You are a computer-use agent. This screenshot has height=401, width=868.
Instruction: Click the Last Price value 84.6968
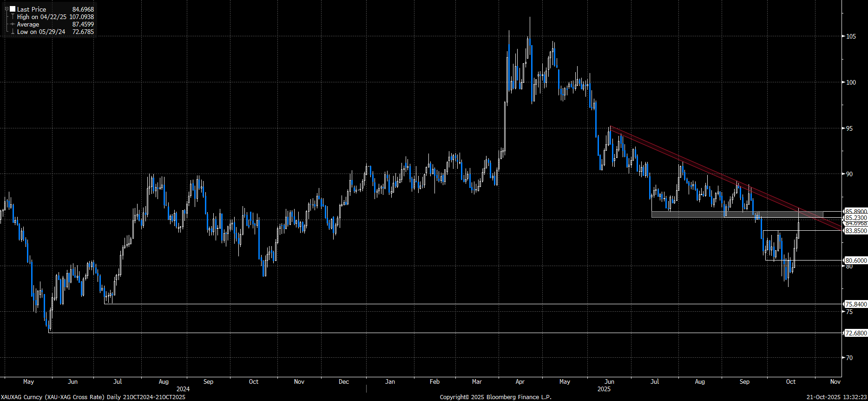click(x=83, y=9)
